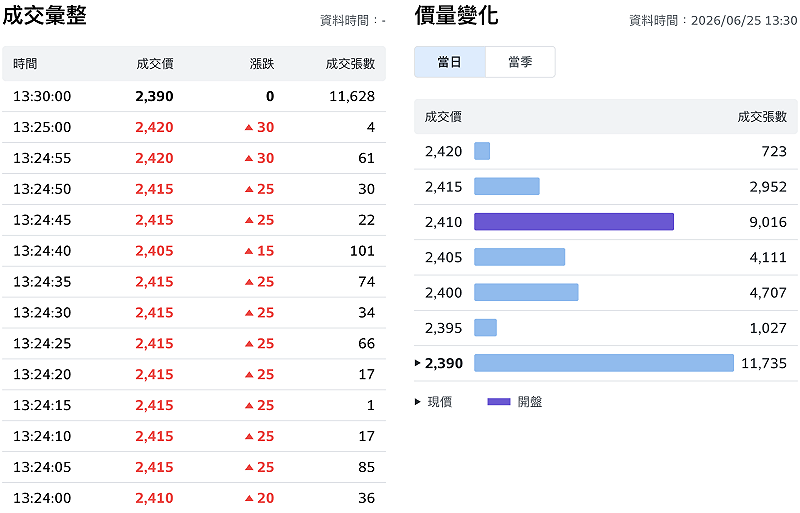The height and width of the screenshot is (513, 800).
Task: Click the 現價 legend arrow icon
Action: point(417,402)
